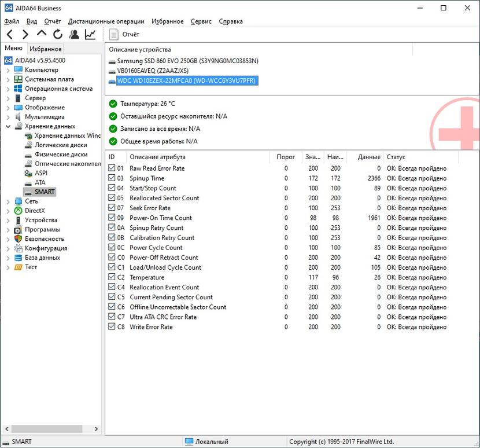Click the Мультимедиа speaker icon

click(18, 117)
